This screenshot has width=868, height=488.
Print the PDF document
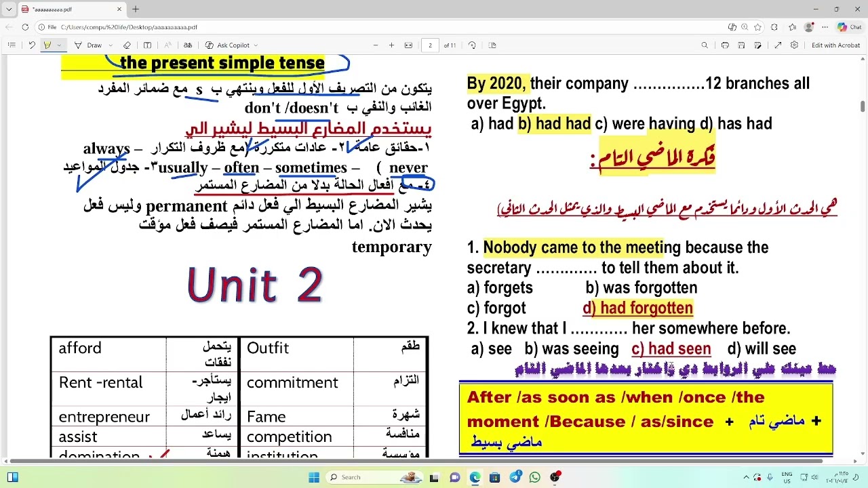[725, 45]
